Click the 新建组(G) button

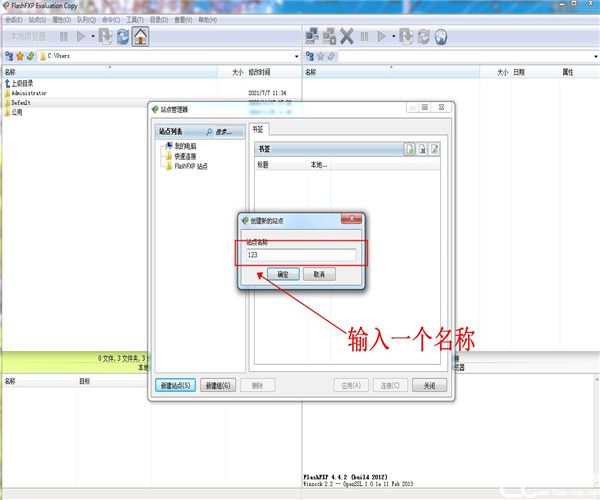[x=218, y=385]
